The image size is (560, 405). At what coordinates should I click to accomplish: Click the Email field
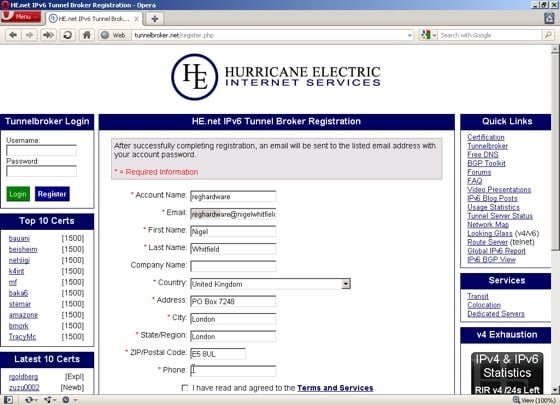[233, 214]
